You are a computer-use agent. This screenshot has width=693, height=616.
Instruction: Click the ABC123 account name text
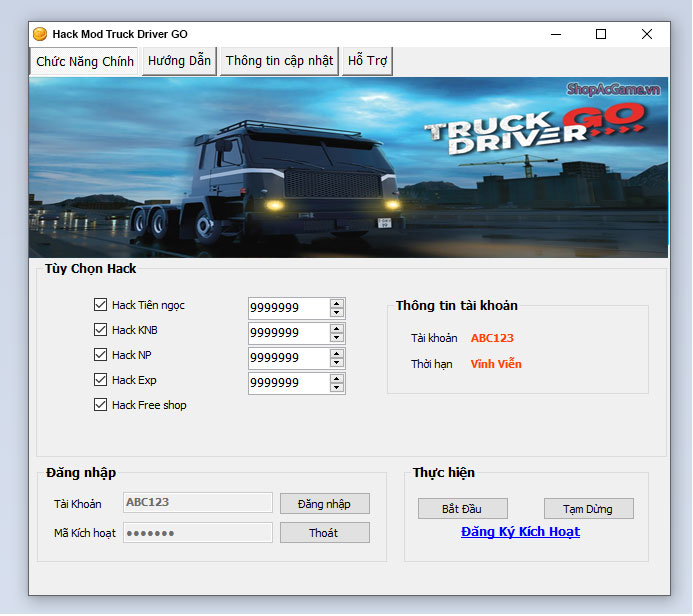click(x=492, y=338)
